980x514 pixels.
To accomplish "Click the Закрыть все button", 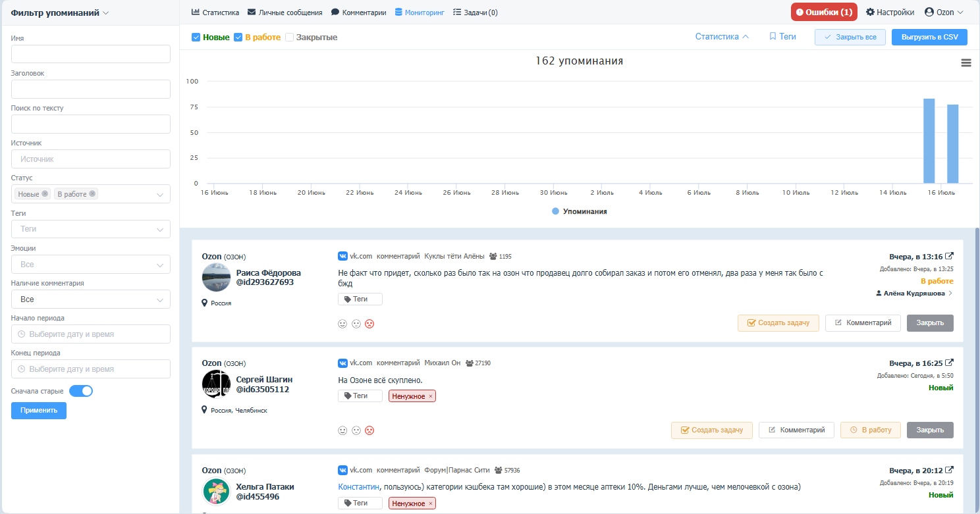I will [x=850, y=37].
